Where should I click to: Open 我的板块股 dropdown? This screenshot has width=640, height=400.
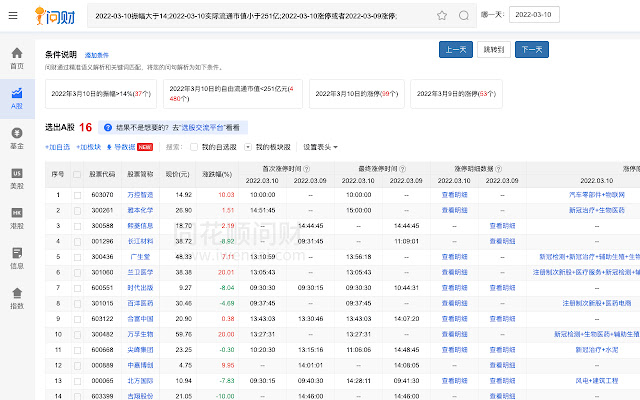(248, 147)
